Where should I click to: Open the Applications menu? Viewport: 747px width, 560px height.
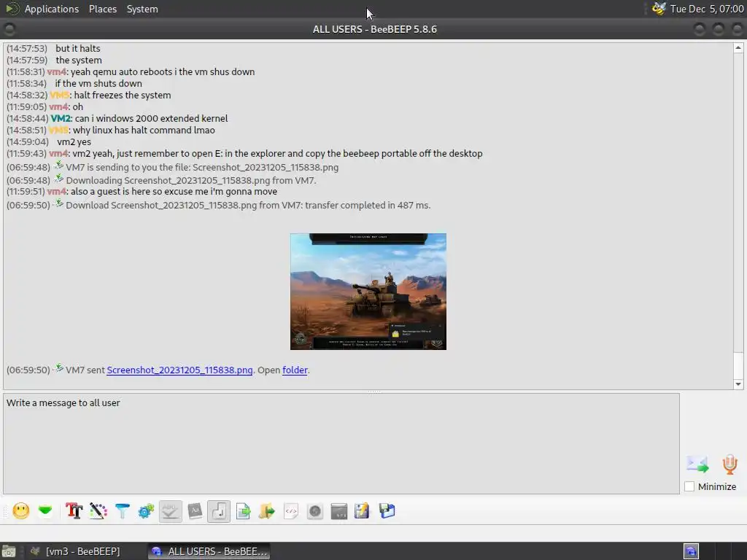pos(52,9)
